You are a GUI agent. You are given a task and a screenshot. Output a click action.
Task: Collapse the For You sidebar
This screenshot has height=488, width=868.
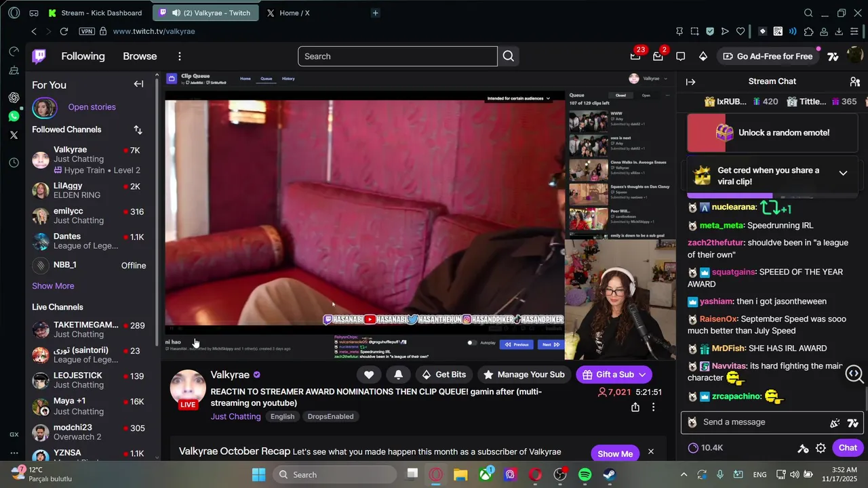tap(138, 84)
